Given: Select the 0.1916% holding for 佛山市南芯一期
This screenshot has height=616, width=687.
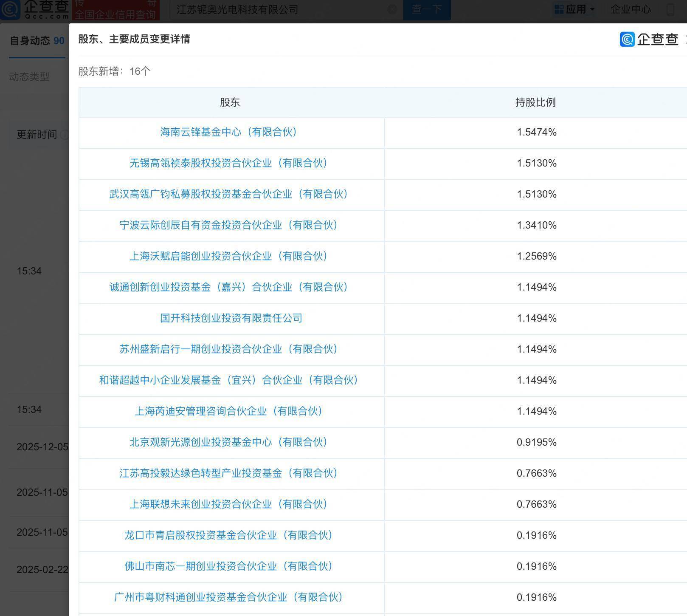Looking at the screenshot, I should (537, 566).
